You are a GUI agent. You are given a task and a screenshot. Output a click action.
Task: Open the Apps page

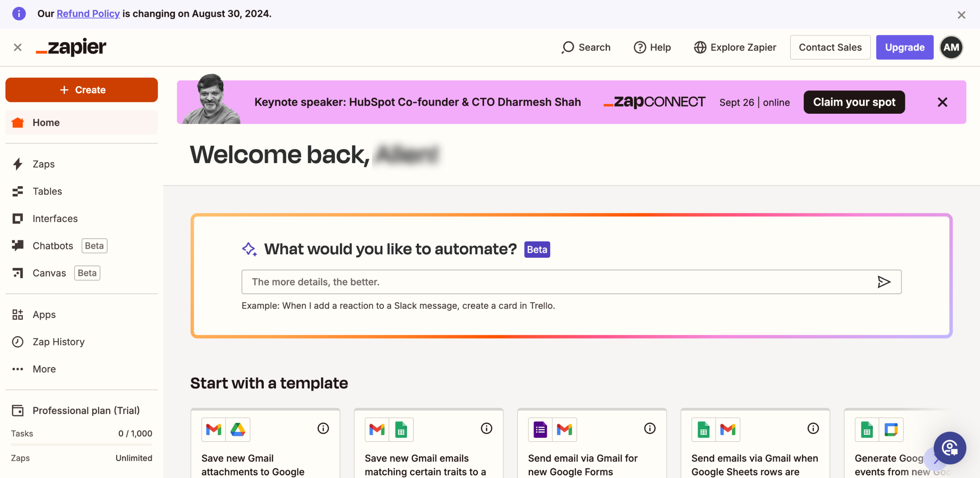pos(44,314)
